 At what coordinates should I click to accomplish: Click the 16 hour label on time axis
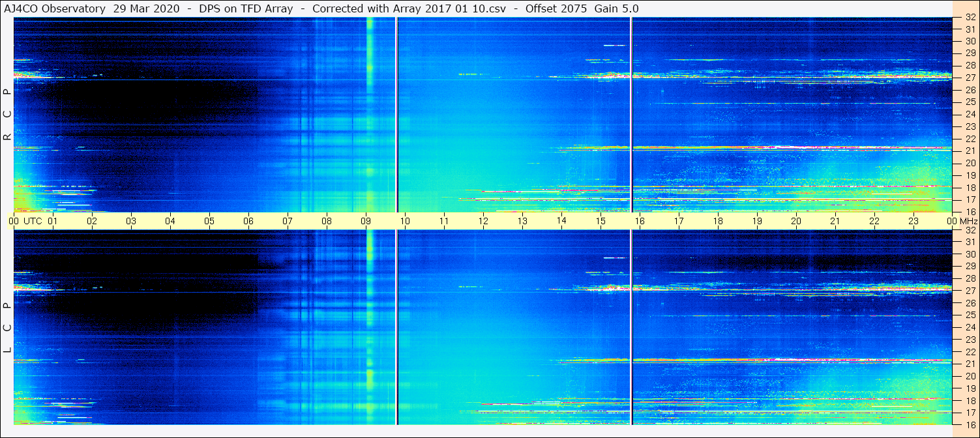coord(640,221)
